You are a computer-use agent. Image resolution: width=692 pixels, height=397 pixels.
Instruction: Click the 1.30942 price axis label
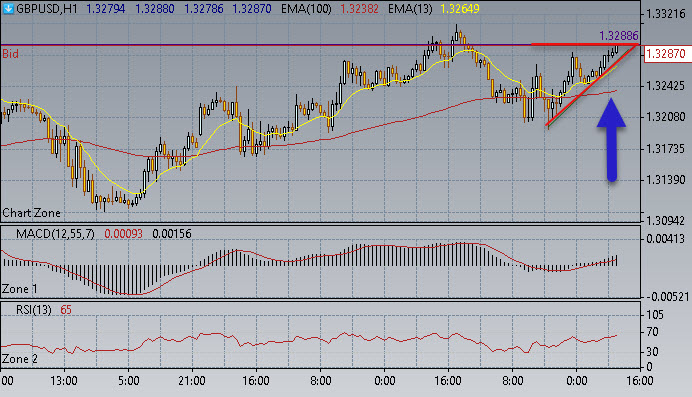pyautogui.click(x=666, y=220)
